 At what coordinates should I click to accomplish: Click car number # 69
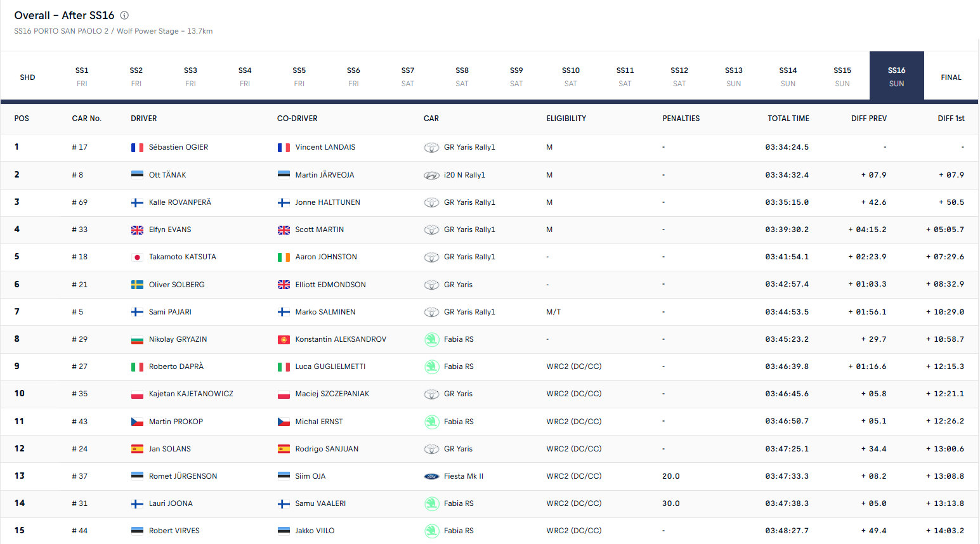(x=80, y=202)
